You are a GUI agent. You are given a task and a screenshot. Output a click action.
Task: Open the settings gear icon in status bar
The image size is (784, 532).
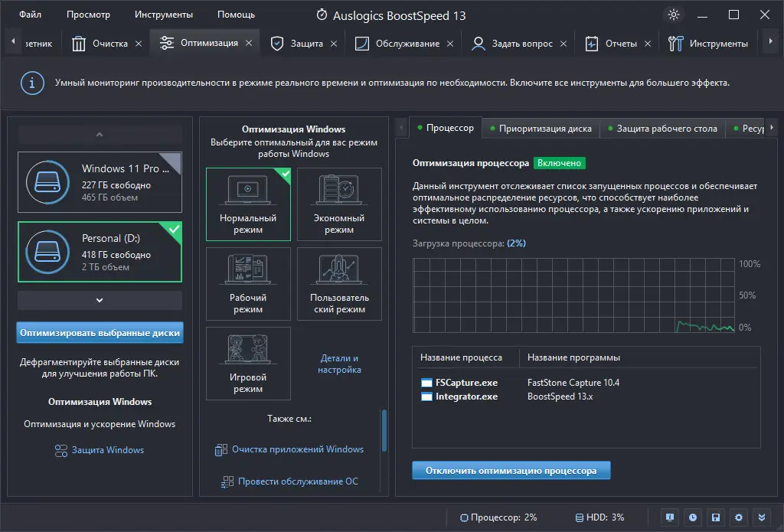(x=739, y=517)
